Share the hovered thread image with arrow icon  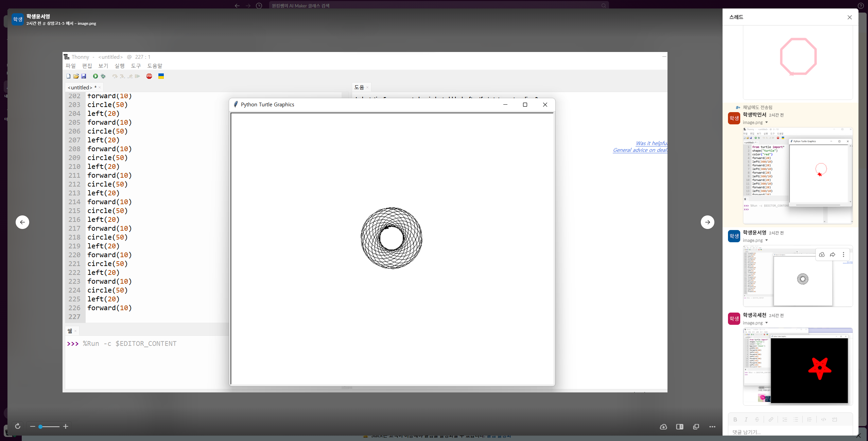832,254
